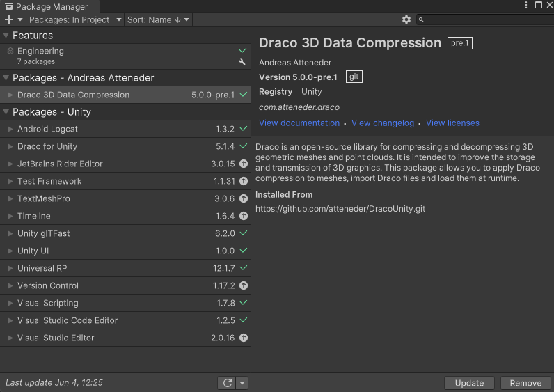This screenshot has height=392, width=554.
Task: Expand JetBrains Rider Editor versions
Action: (x=10, y=164)
